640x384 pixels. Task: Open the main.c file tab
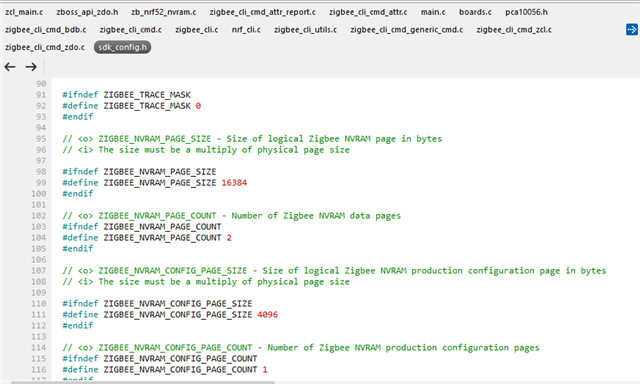click(433, 12)
